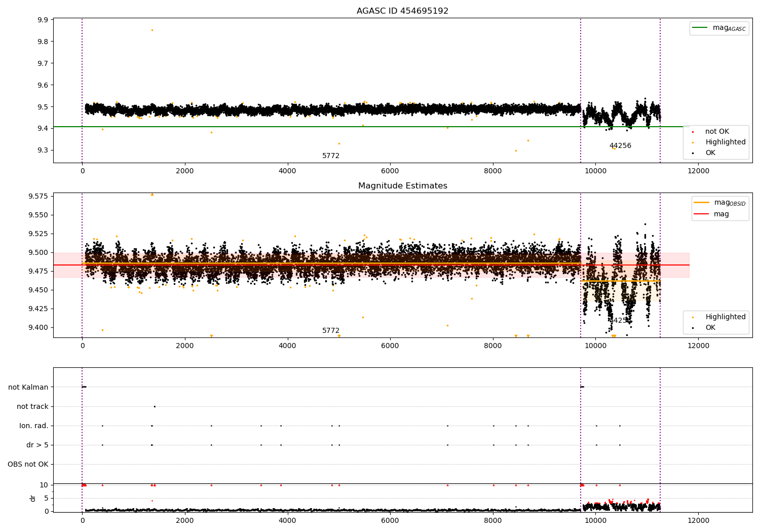Screen dimensions: 760x532
Task: Click the green mag AGASC legend line
Action: point(700,28)
